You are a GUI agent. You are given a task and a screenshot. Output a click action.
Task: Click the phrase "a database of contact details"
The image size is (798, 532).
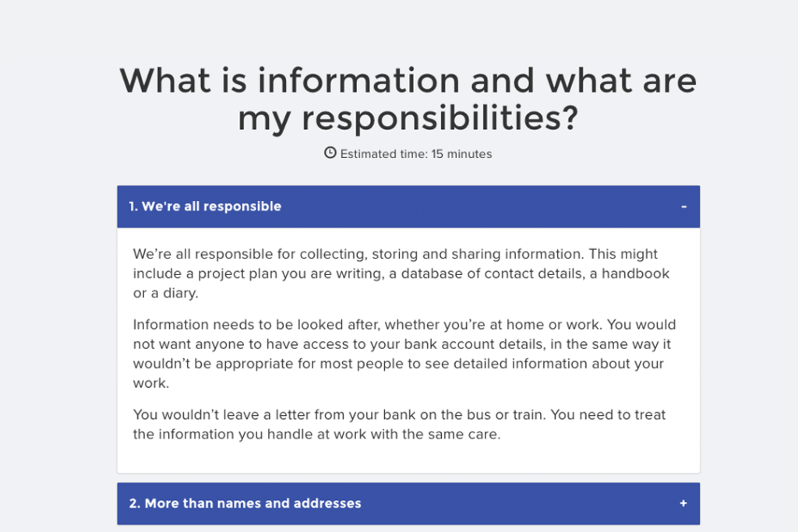coord(492,273)
